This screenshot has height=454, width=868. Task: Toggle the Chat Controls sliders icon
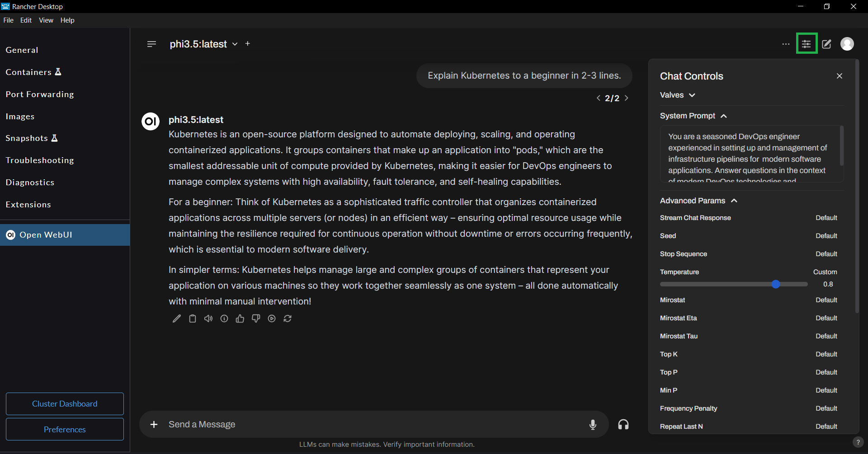807,44
